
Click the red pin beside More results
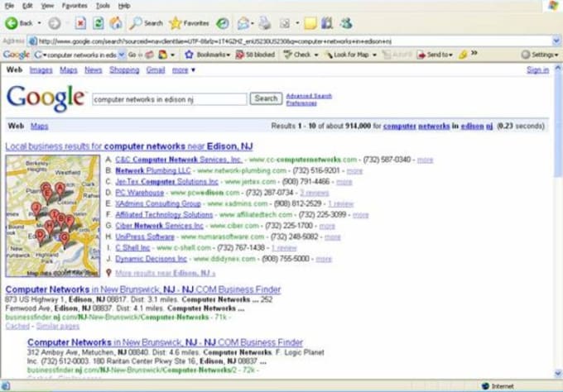[108, 273]
